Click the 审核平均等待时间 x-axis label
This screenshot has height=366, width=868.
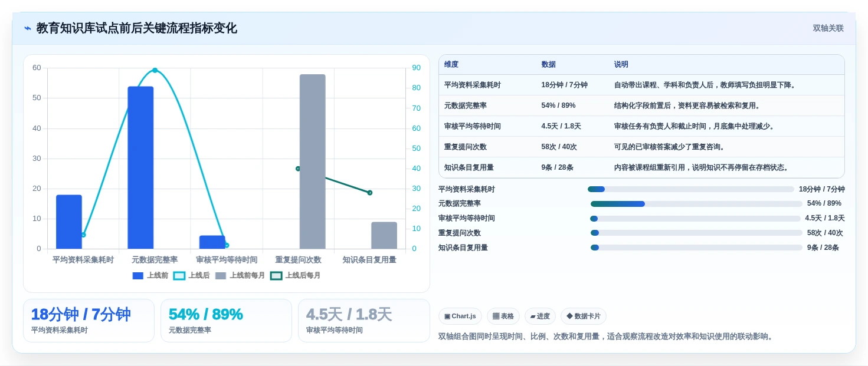click(x=227, y=259)
